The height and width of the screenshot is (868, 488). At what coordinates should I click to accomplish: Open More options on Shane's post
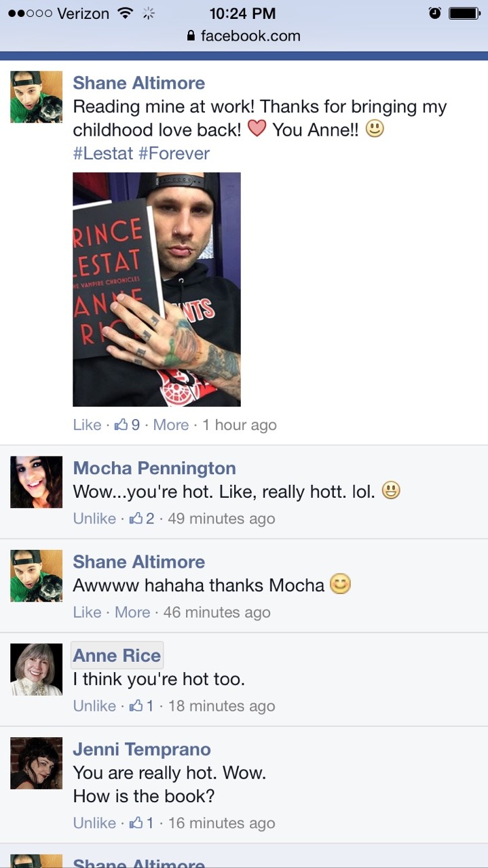pyautogui.click(x=171, y=425)
